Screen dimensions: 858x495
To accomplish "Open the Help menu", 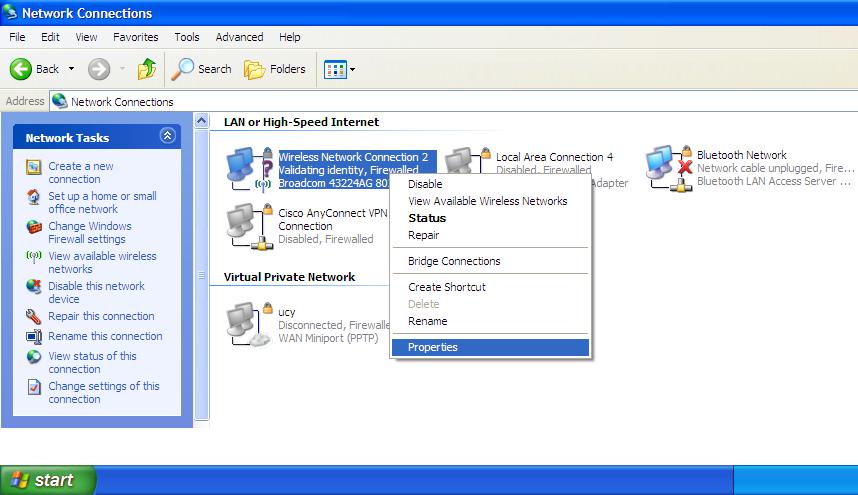I will tap(289, 37).
